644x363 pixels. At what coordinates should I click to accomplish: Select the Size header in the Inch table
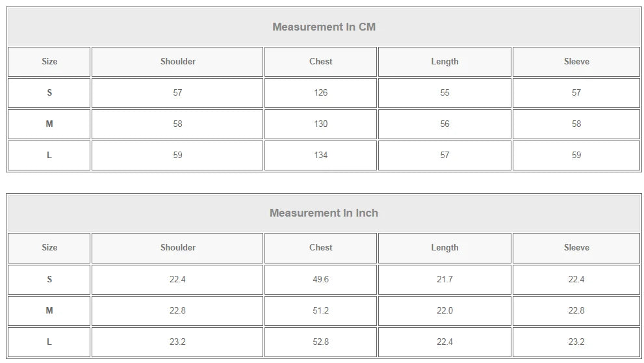click(x=49, y=247)
